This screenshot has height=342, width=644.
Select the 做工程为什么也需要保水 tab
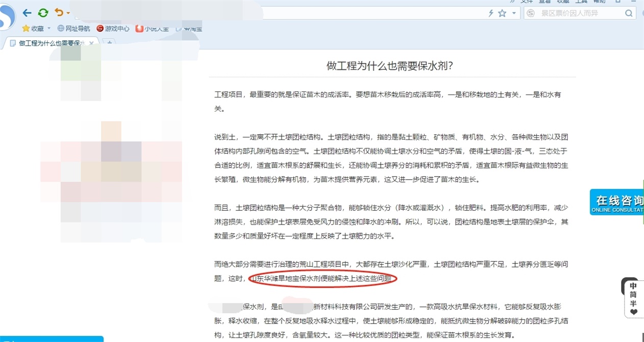[50, 43]
